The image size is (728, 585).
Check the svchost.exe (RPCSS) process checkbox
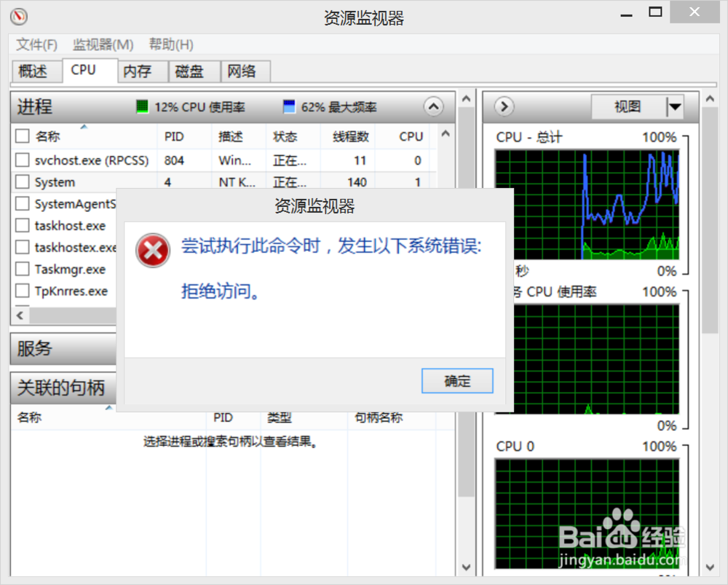(x=23, y=160)
